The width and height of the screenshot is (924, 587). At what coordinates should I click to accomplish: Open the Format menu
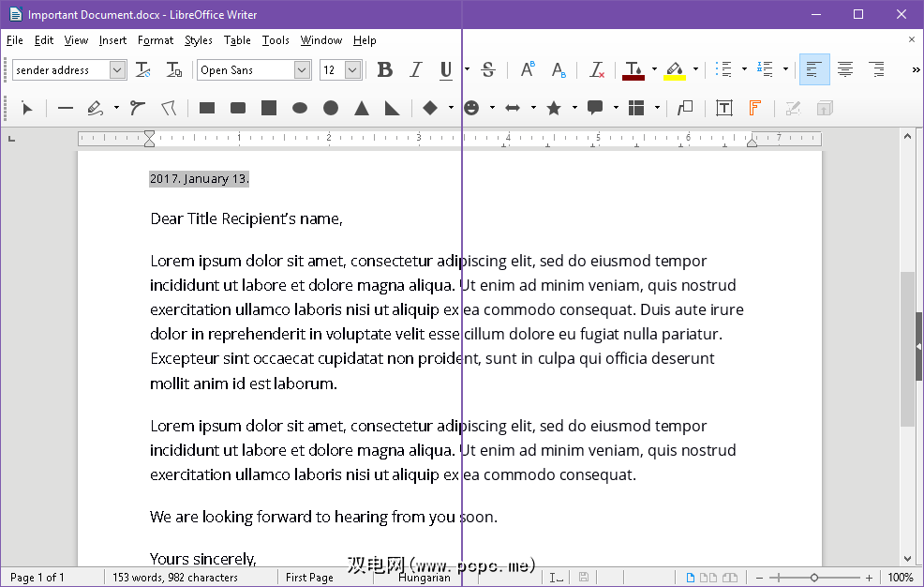[156, 40]
